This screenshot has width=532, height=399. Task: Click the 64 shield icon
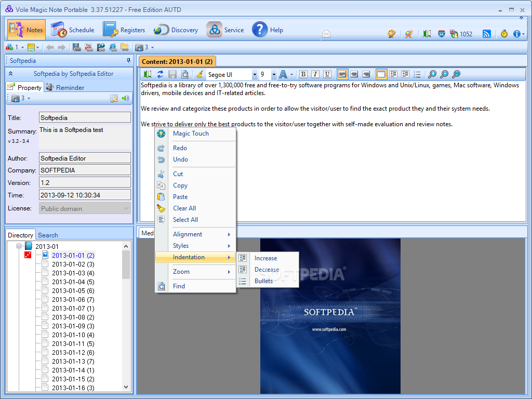(x=442, y=34)
